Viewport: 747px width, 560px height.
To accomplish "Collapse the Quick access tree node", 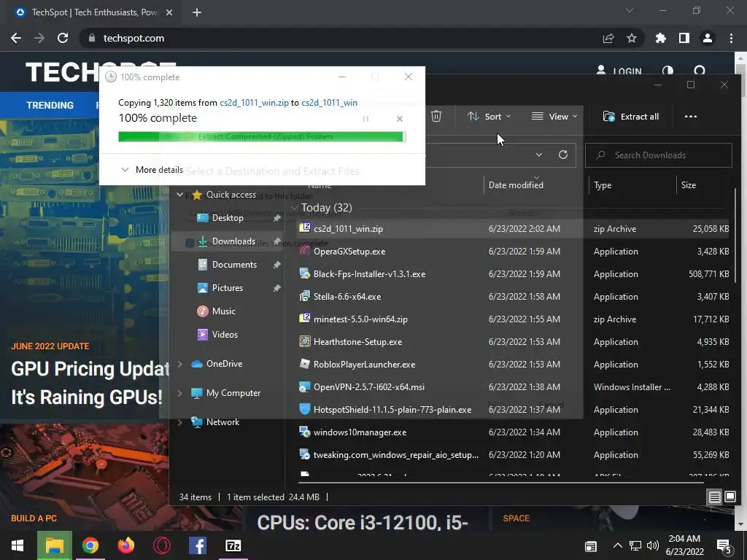I will (x=179, y=194).
